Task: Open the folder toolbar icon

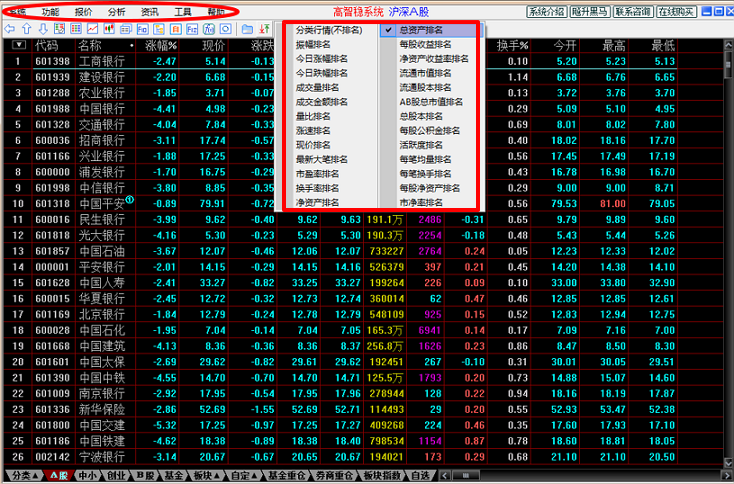Action: tap(248, 29)
